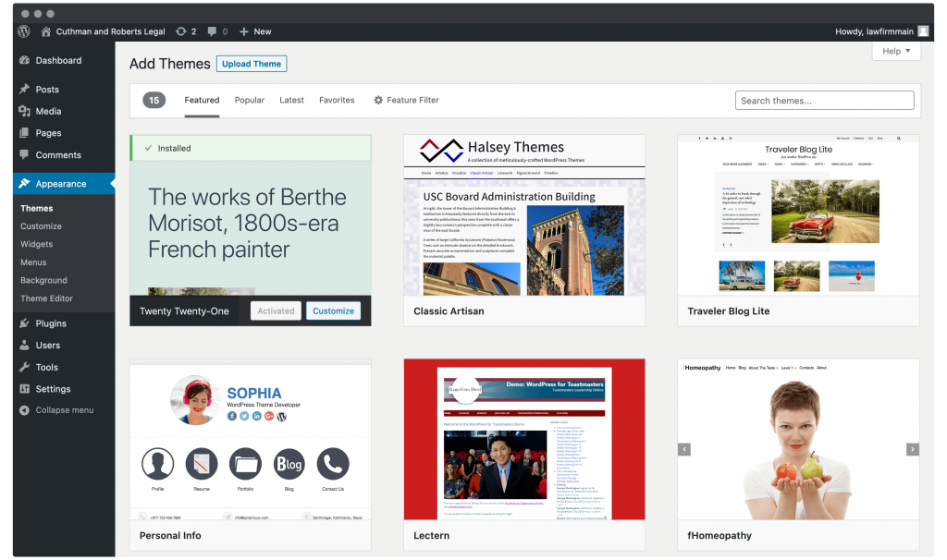The width and height of the screenshot is (947, 560).
Task: Click the Feature Filter gear icon
Action: [x=378, y=100]
